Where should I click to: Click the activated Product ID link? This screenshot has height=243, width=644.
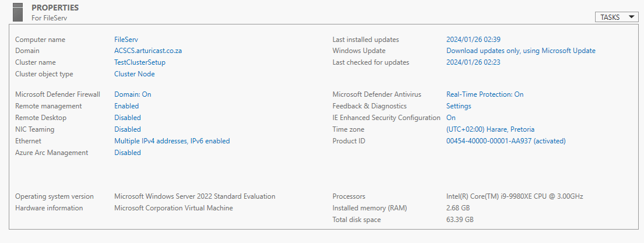(x=506, y=141)
